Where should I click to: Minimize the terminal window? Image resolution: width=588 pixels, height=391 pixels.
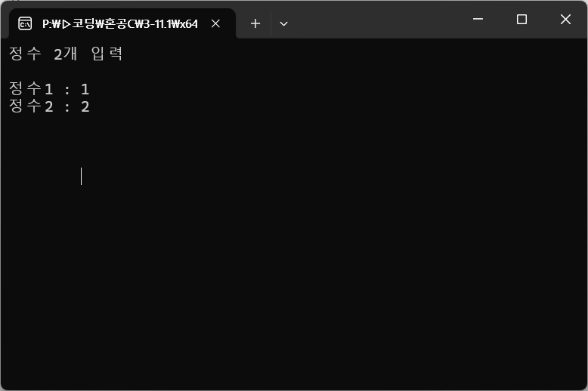coord(478,19)
